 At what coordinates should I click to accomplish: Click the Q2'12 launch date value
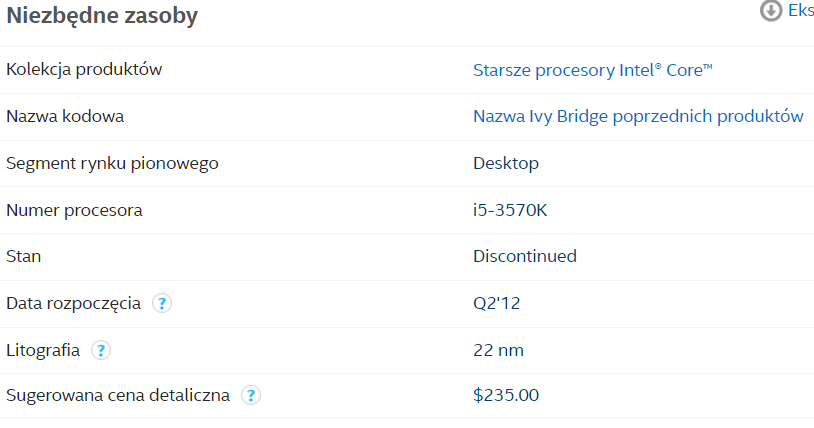coord(496,303)
